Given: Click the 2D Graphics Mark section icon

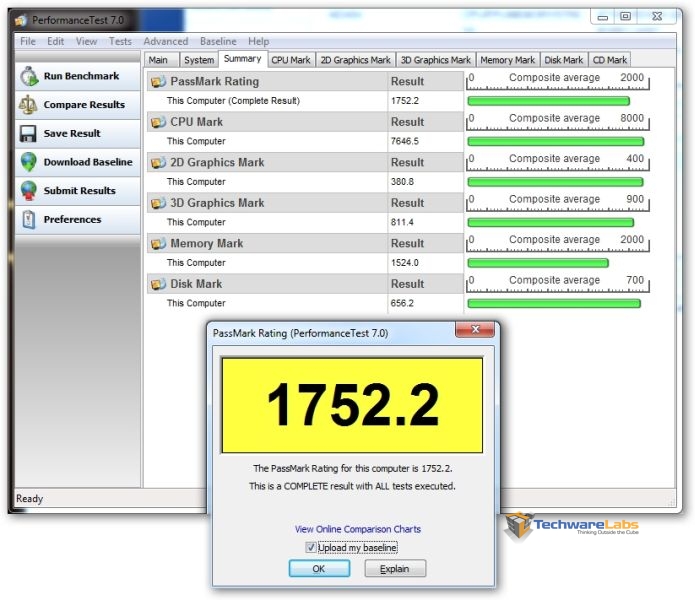Looking at the screenshot, I should [158, 163].
